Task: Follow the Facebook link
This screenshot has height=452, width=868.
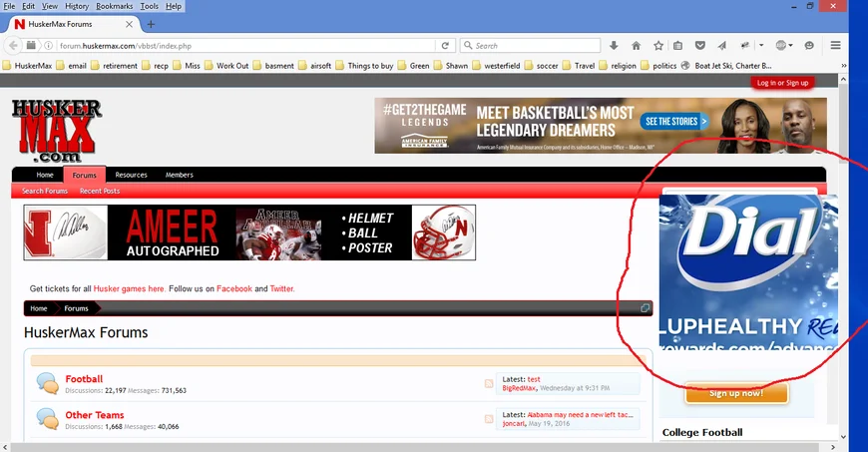Action: click(234, 288)
